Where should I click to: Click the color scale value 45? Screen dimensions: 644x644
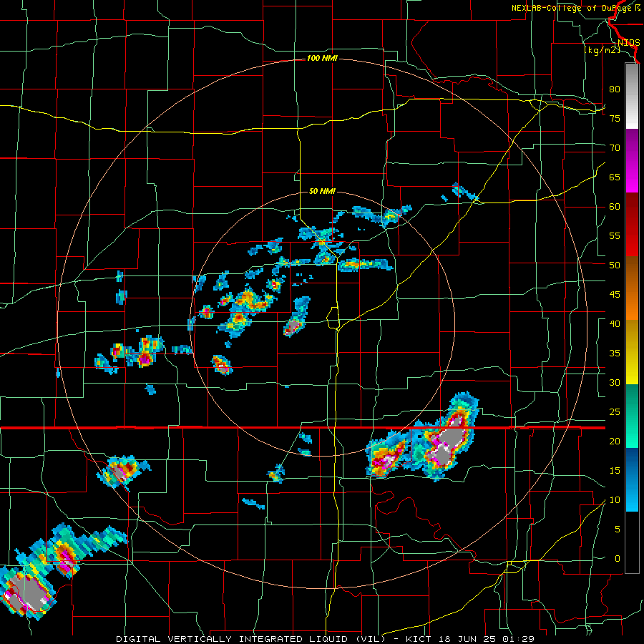(x=615, y=295)
